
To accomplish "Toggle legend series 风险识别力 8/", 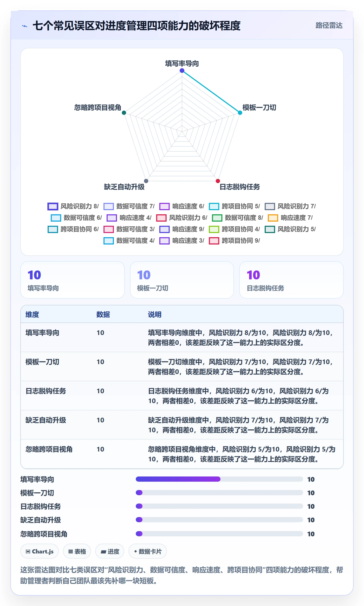I will click(x=73, y=206).
